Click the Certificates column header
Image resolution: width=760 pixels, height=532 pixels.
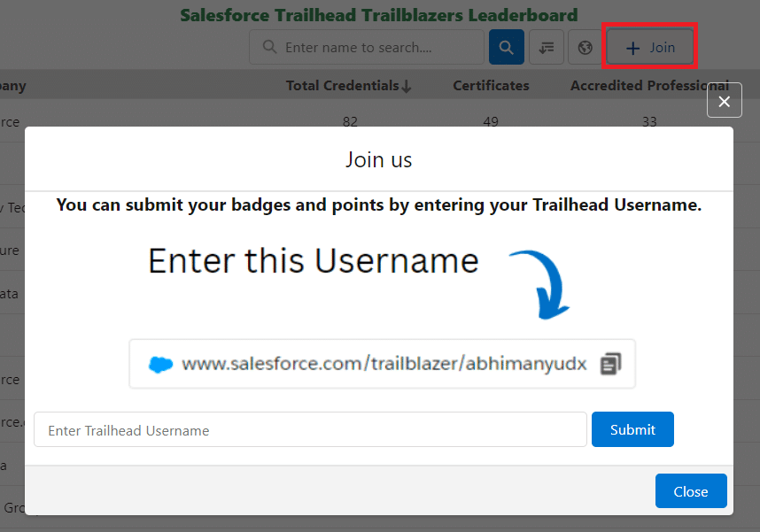point(491,86)
